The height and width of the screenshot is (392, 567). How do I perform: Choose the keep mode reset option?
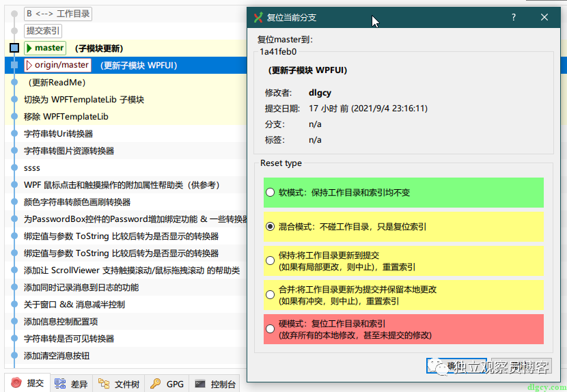point(270,261)
